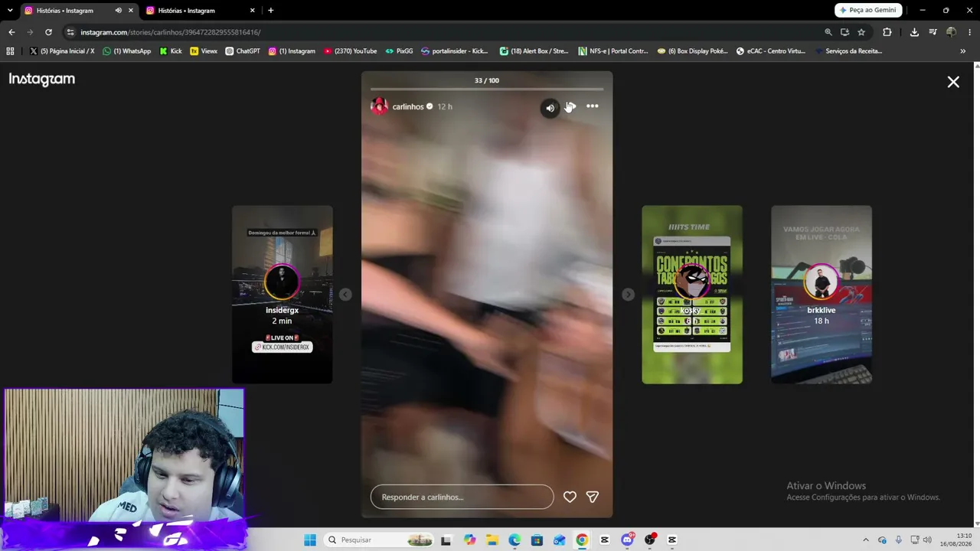Share the story using the paper plane icon
This screenshot has height=551, width=980.
(x=592, y=497)
